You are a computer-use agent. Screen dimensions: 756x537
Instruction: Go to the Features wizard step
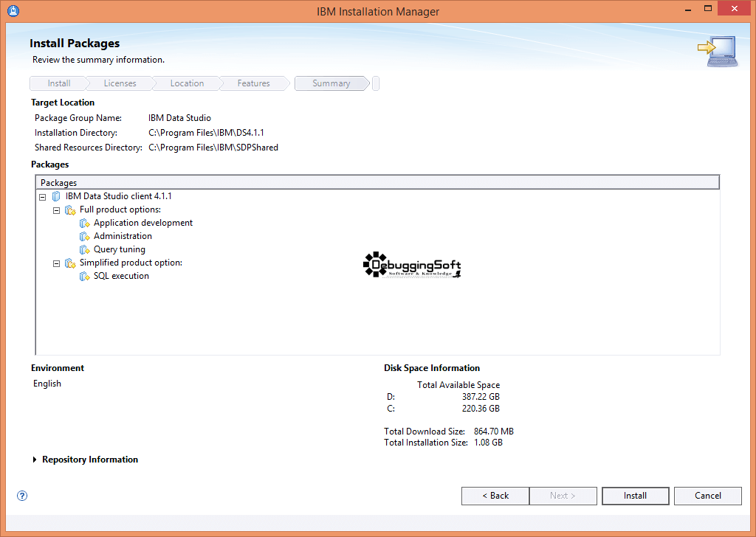point(253,83)
